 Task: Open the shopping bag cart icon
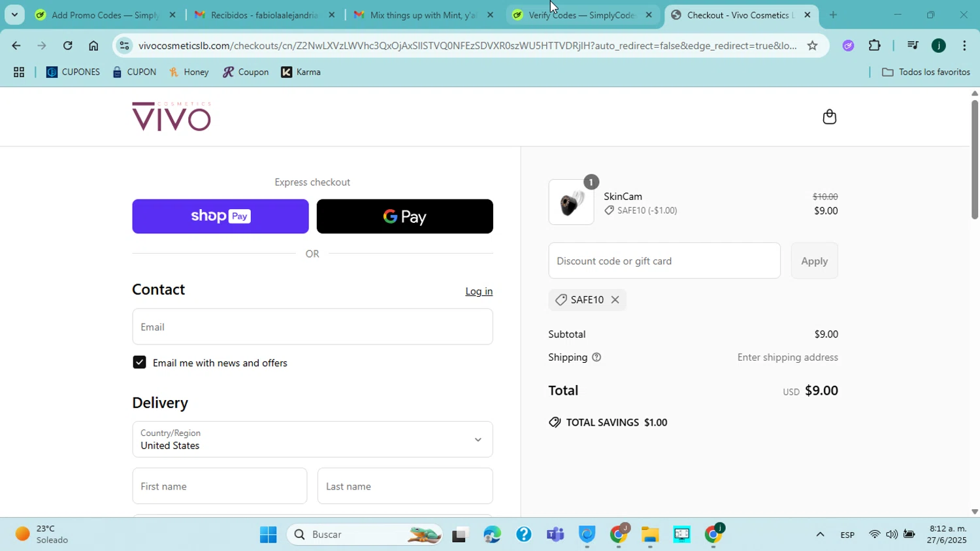pos(829,117)
